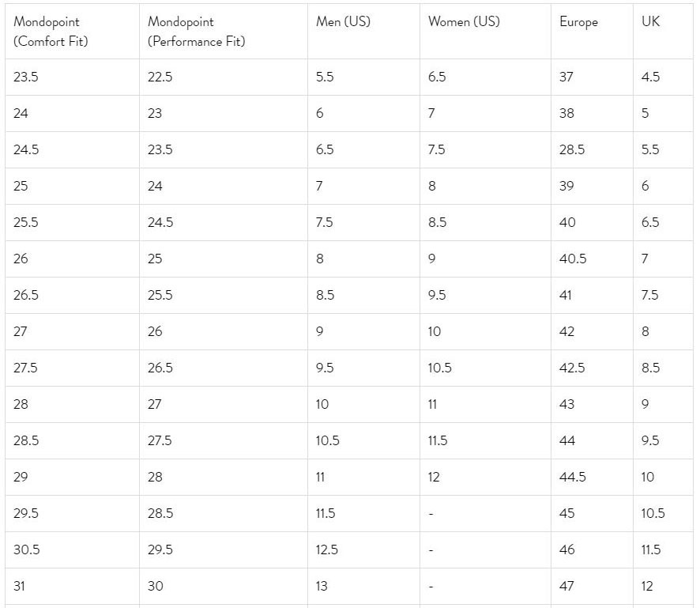Viewport: 700px width, 608px height.
Task: Click the UK size 4.5 cell
Action: (663, 77)
